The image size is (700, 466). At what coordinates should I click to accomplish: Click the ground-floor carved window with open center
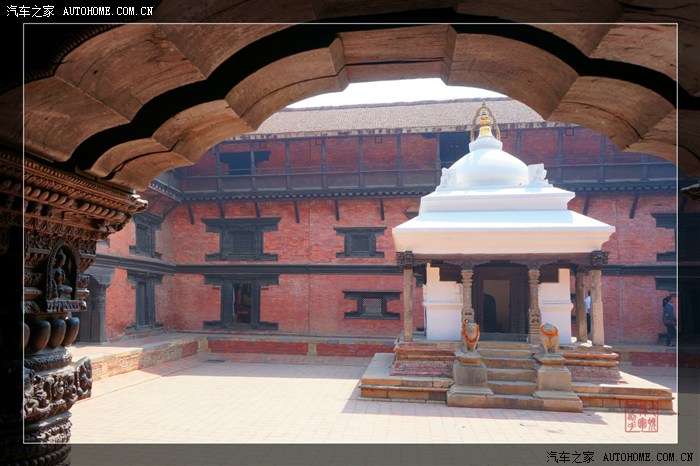(x=241, y=303)
